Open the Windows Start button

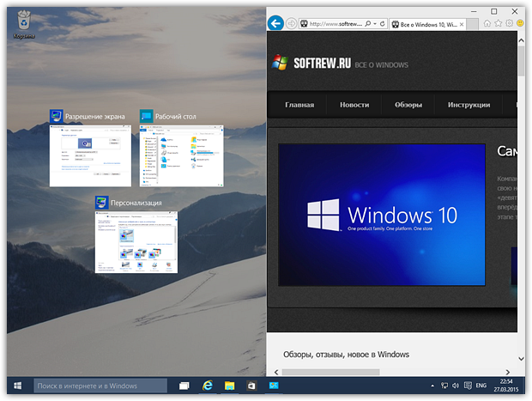(18, 386)
